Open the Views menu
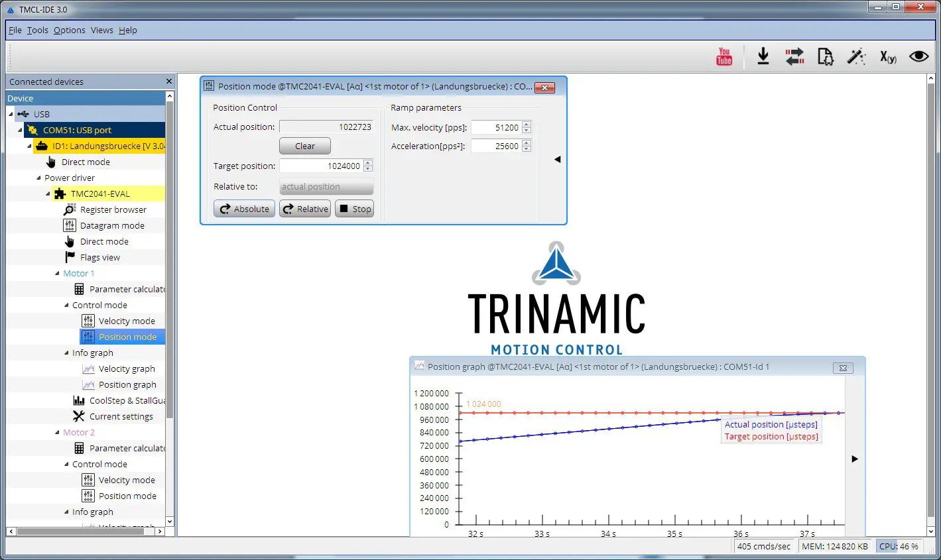Screen dimensions: 941x560 pos(101,30)
